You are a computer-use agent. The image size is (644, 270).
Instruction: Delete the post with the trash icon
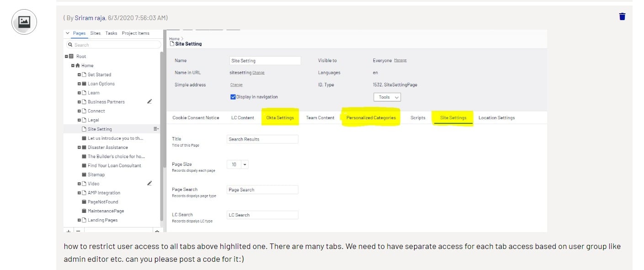coord(622,16)
